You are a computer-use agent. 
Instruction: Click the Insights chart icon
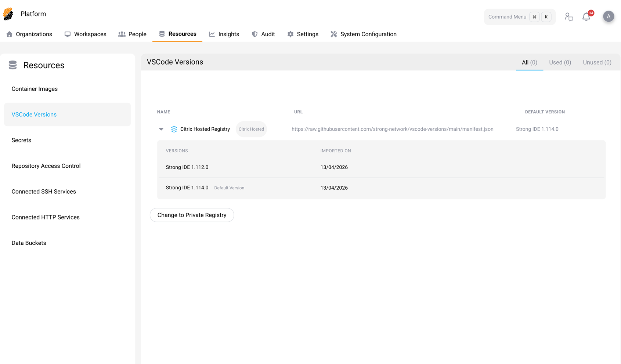click(212, 34)
